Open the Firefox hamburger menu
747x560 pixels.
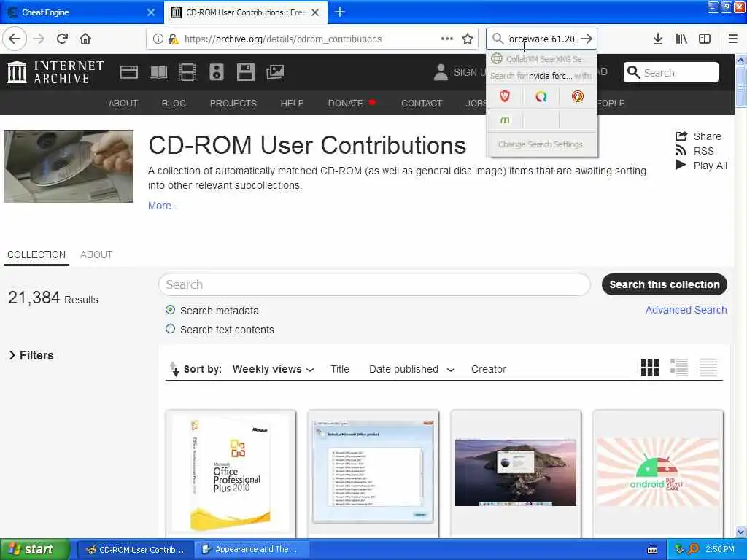click(x=733, y=39)
